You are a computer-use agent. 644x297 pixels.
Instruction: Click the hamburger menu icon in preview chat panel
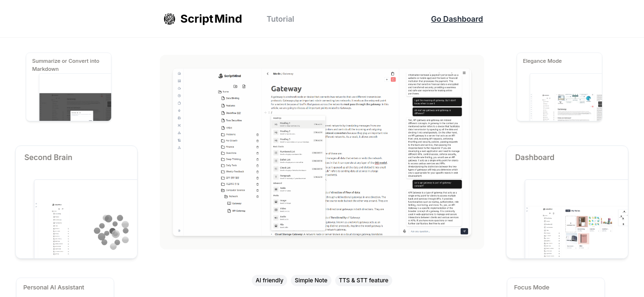(464, 73)
